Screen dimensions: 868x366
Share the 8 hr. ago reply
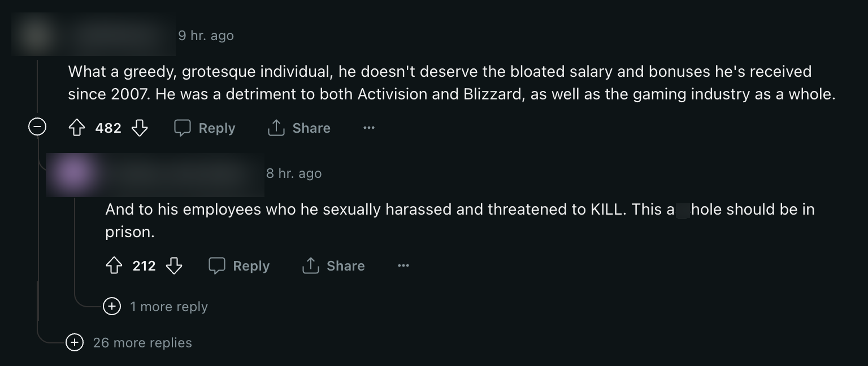333,266
